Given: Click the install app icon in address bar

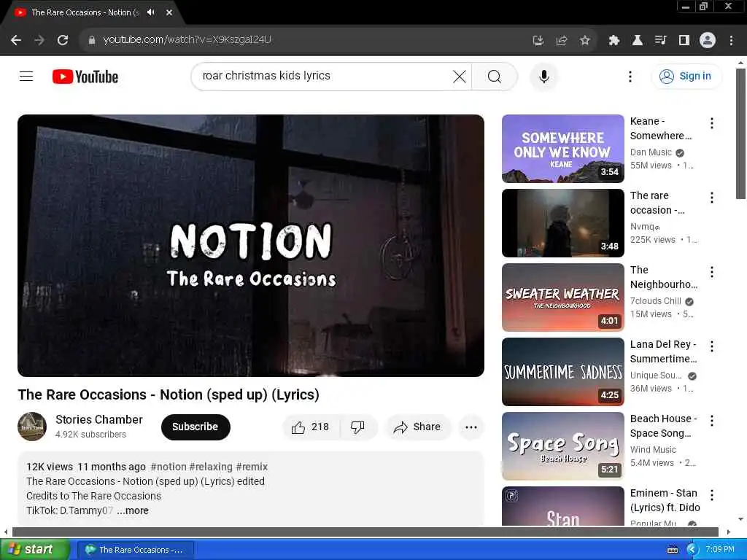Looking at the screenshot, I should (538, 41).
